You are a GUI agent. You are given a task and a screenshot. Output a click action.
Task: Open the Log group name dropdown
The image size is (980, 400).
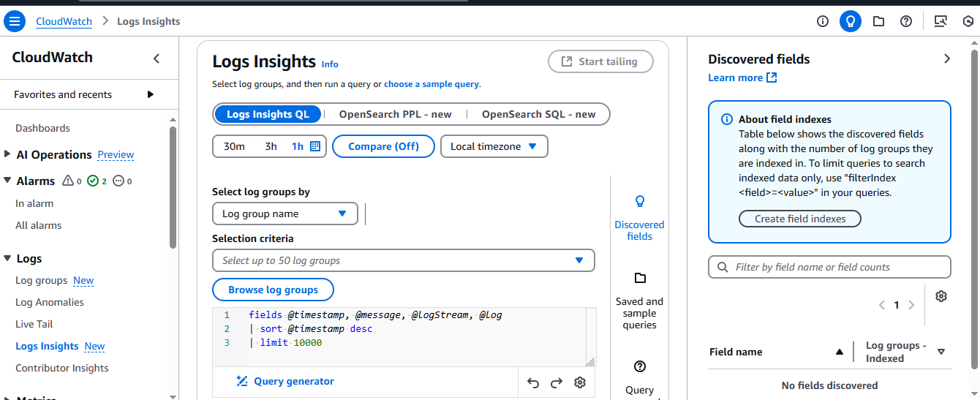(x=285, y=214)
